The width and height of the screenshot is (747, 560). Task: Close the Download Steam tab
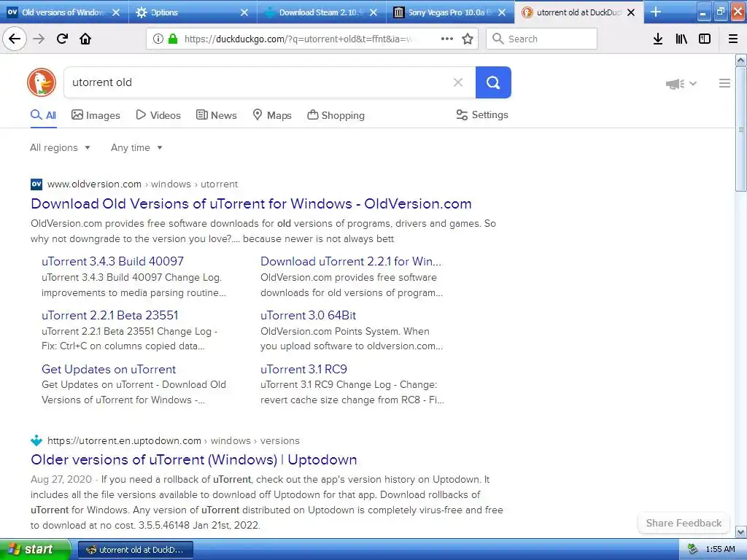(373, 12)
